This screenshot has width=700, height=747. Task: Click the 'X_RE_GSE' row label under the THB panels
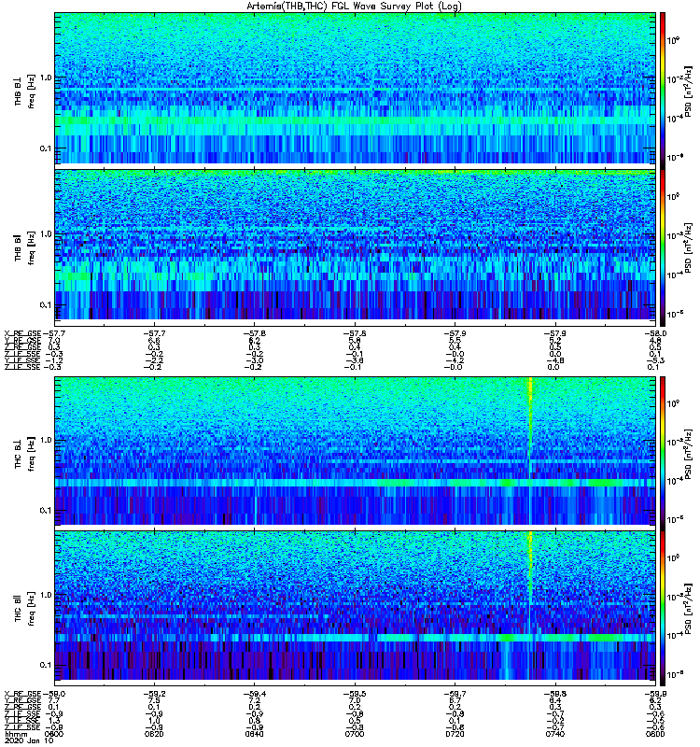(22, 333)
